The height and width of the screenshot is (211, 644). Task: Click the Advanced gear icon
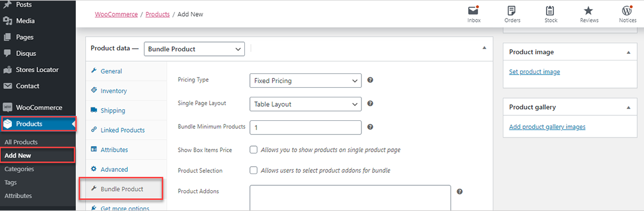94,169
